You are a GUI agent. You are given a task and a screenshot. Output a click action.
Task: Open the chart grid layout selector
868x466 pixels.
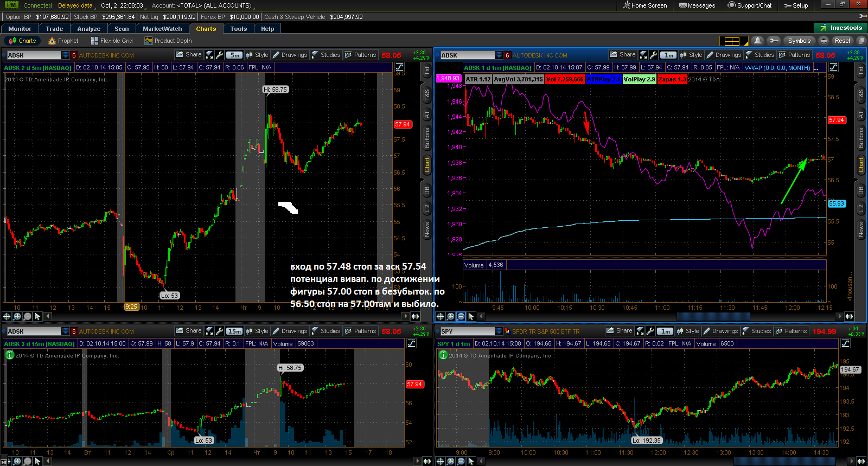coord(733,41)
